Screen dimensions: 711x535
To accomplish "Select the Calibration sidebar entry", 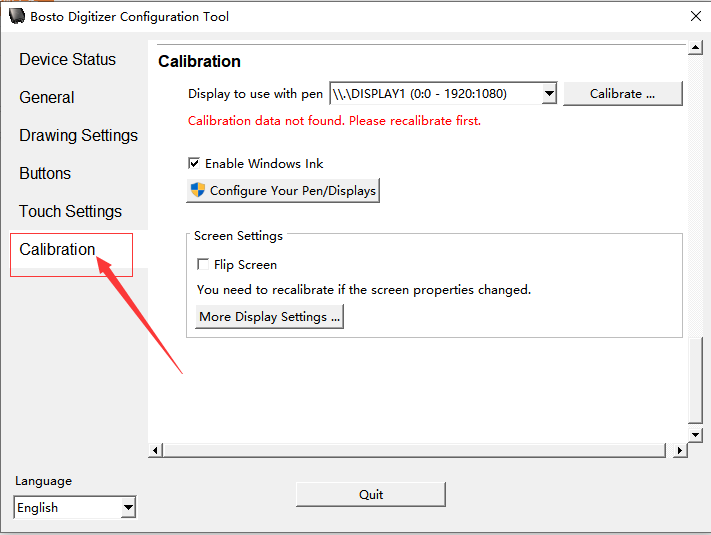I will (x=57, y=249).
